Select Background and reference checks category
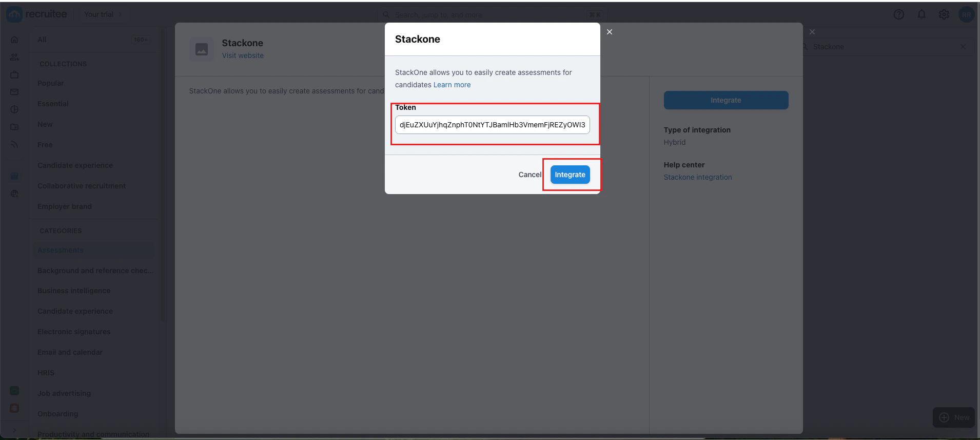This screenshot has height=440, width=980. pyautogui.click(x=95, y=271)
